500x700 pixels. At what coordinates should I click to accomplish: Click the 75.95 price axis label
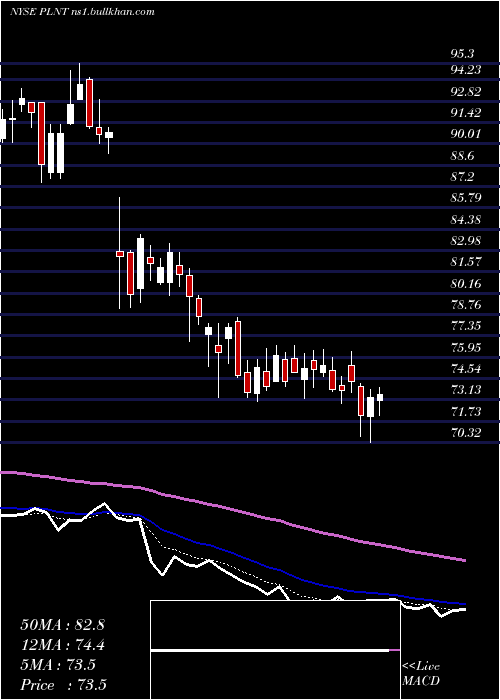pyautogui.click(x=466, y=347)
